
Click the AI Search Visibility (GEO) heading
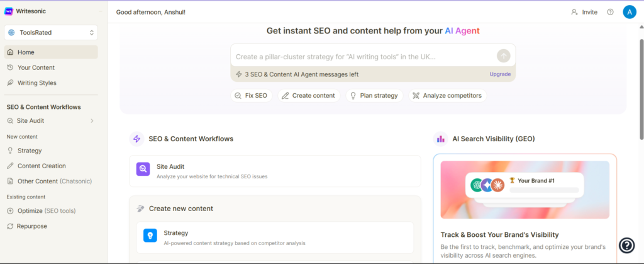494,139
